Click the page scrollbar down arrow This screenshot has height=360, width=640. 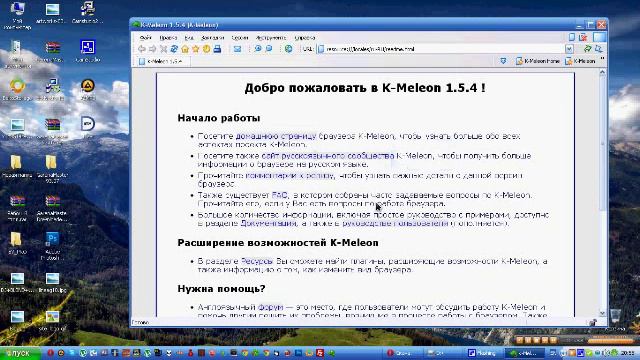[x=602, y=313]
